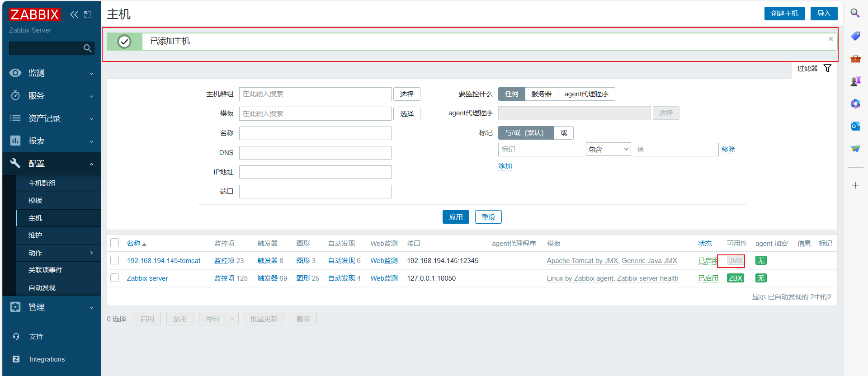Open the filter funnel icon

tap(827, 68)
